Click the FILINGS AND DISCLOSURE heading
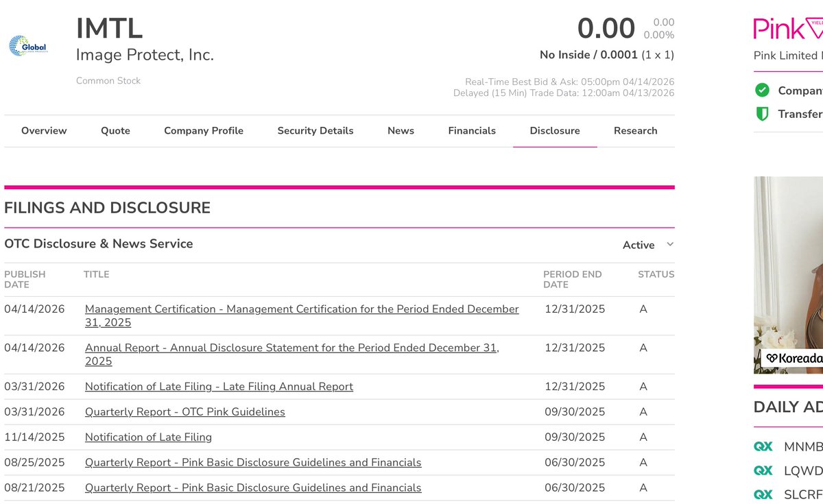Viewport: 823px width, 504px height. pos(108,208)
